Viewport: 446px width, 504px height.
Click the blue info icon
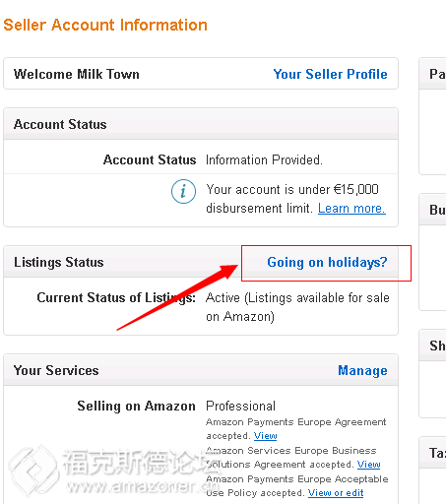click(x=183, y=191)
